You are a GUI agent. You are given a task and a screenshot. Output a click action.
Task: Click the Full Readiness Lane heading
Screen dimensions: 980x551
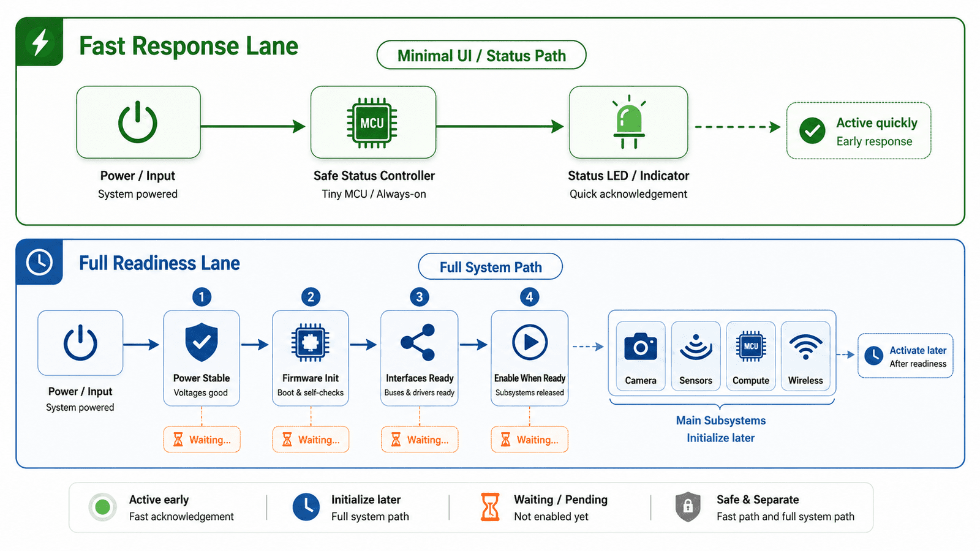[159, 263]
